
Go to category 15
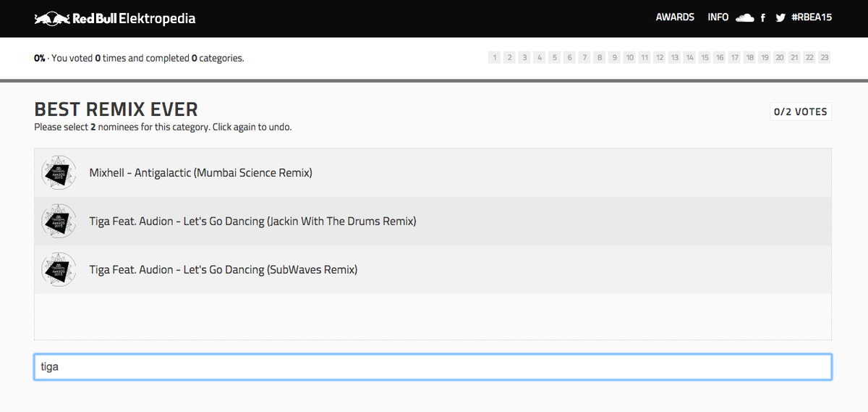point(705,57)
